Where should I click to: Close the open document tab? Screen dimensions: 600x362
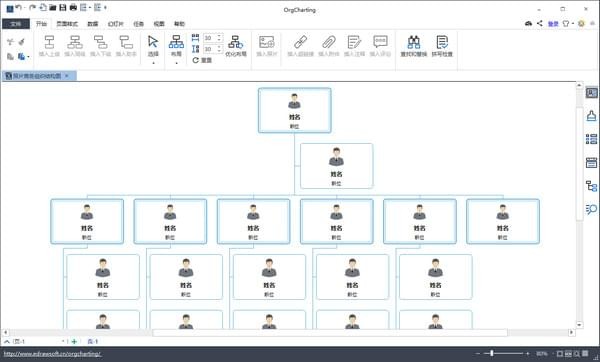pos(67,76)
